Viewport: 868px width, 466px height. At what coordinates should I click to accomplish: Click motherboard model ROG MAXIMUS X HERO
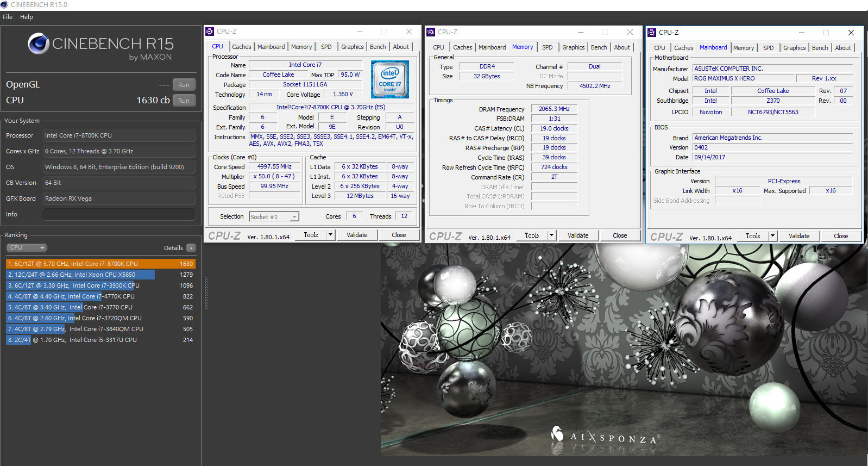pos(744,78)
